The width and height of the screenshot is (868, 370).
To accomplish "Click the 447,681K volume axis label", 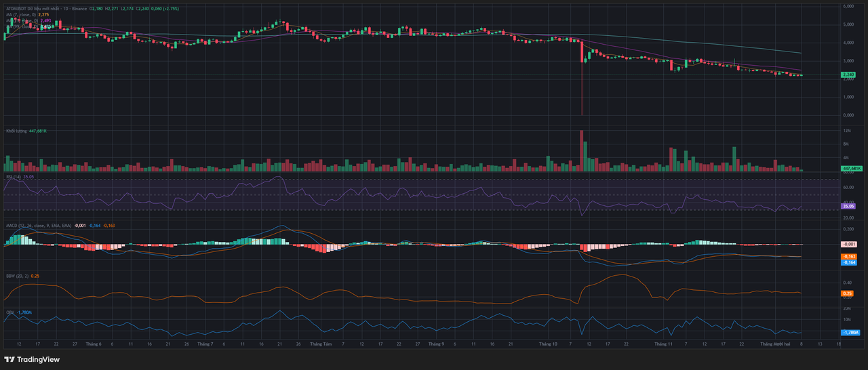I will (850, 168).
